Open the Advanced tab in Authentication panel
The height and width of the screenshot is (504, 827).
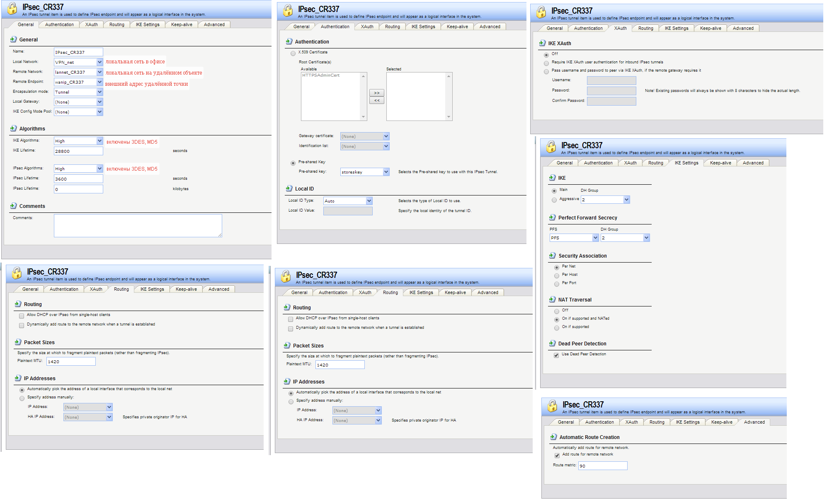point(490,27)
